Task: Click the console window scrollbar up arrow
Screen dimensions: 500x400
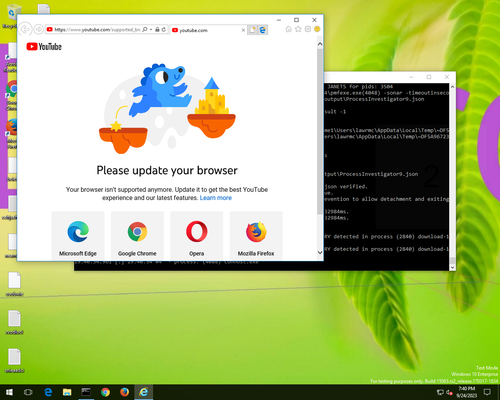Action: [452, 87]
